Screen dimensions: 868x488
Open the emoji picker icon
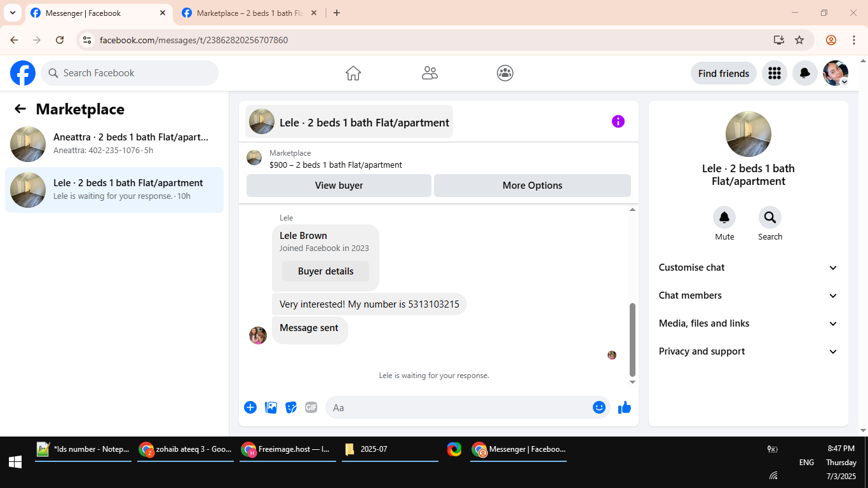click(599, 407)
